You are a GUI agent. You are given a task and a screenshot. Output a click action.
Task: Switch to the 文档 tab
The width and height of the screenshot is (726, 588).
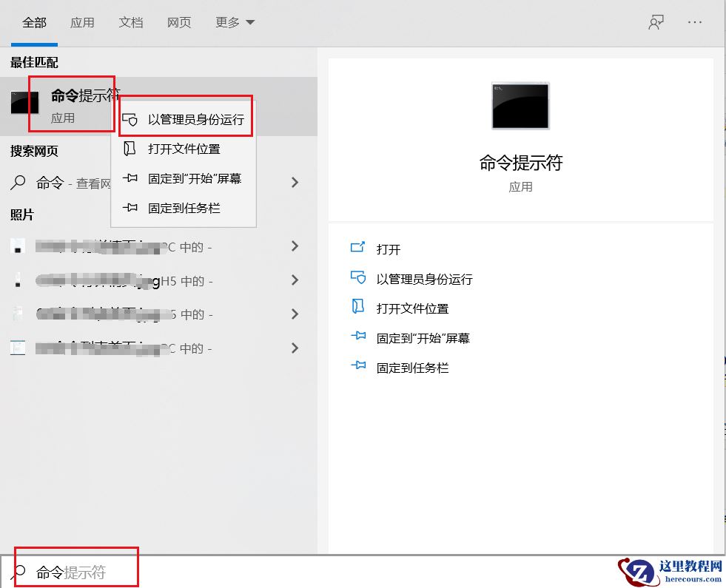click(x=130, y=22)
